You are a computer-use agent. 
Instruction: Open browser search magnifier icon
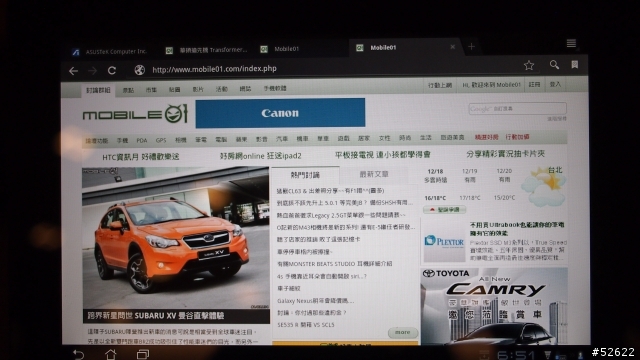coord(554,64)
